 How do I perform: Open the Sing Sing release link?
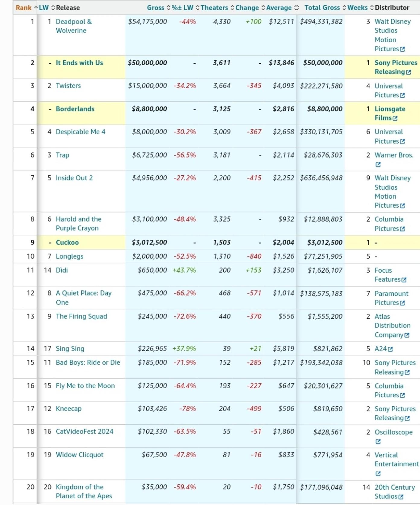pos(70,349)
